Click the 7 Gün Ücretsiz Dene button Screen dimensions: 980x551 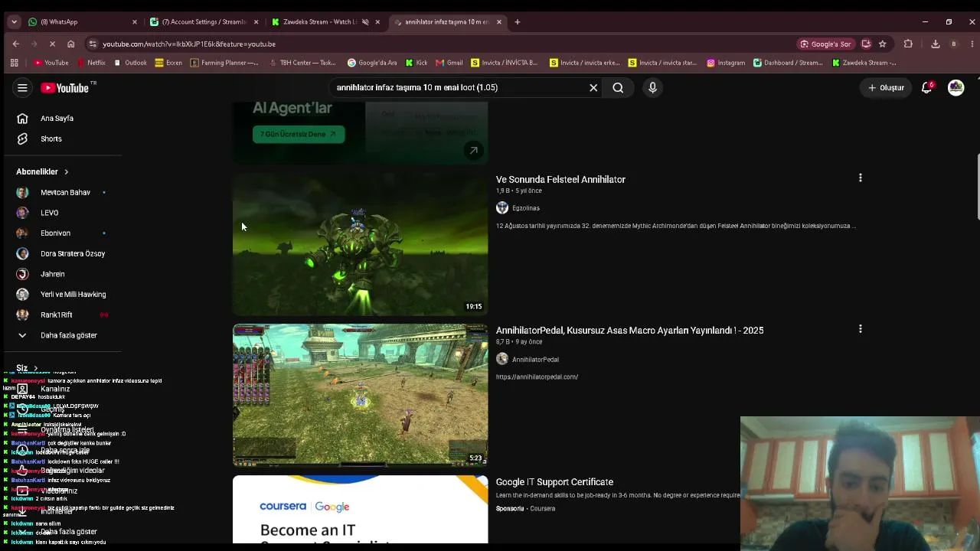click(299, 134)
